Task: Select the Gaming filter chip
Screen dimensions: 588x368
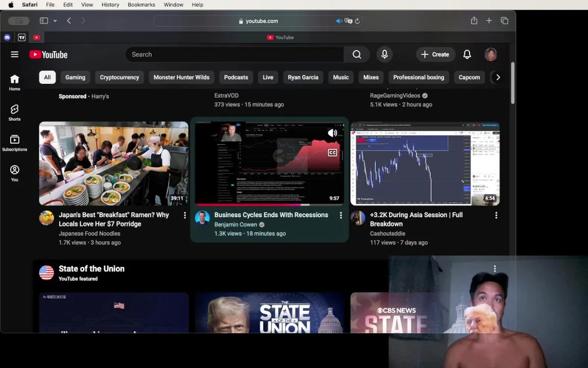Action: tap(76, 77)
